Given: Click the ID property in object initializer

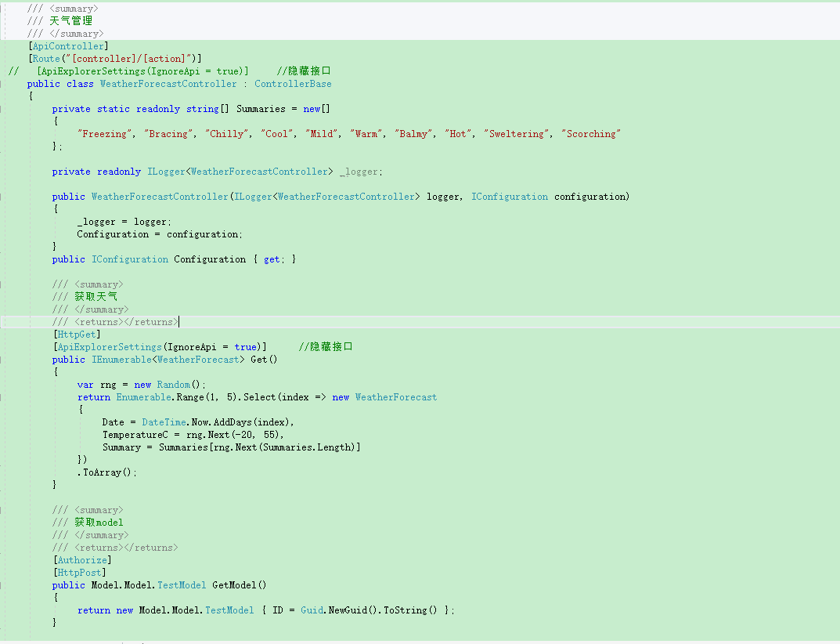Looking at the screenshot, I should tap(277, 610).
